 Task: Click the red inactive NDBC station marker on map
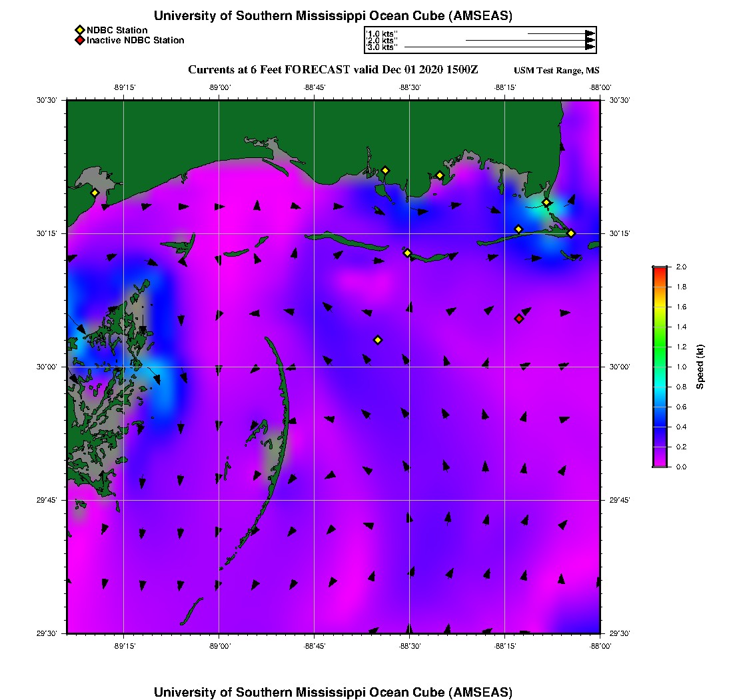pos(519,319)
